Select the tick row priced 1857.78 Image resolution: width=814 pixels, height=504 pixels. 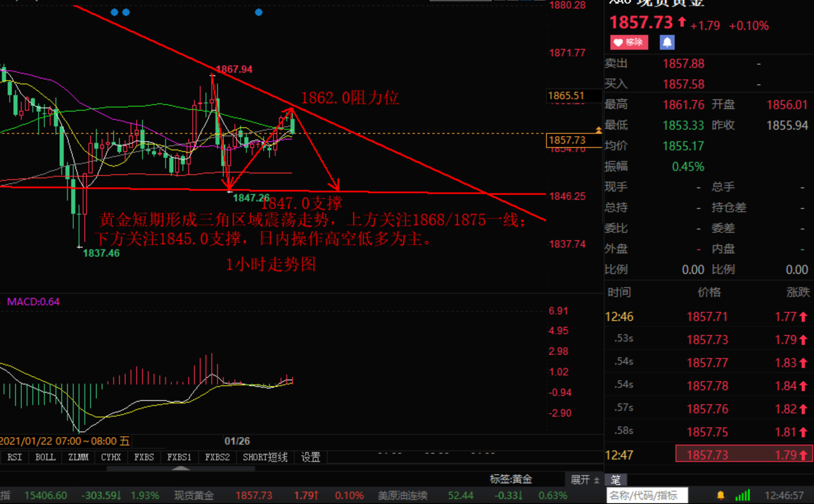pyautogui.click(x=707, y=386)
